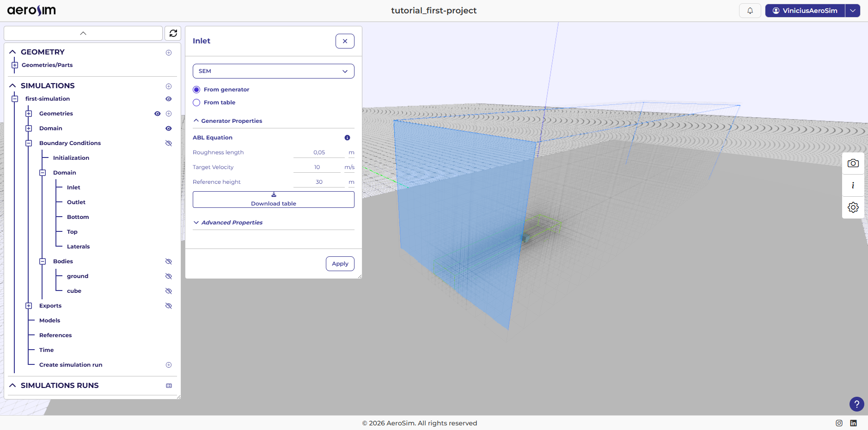
Task: Open AeroSim LinkedIn page from footer
Action: (854, 423)
